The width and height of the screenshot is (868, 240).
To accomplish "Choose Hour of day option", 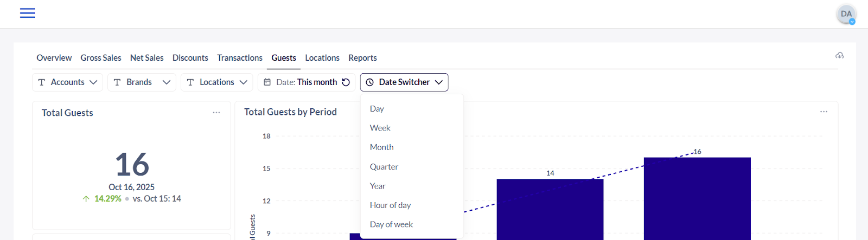I will click(390, 205).
